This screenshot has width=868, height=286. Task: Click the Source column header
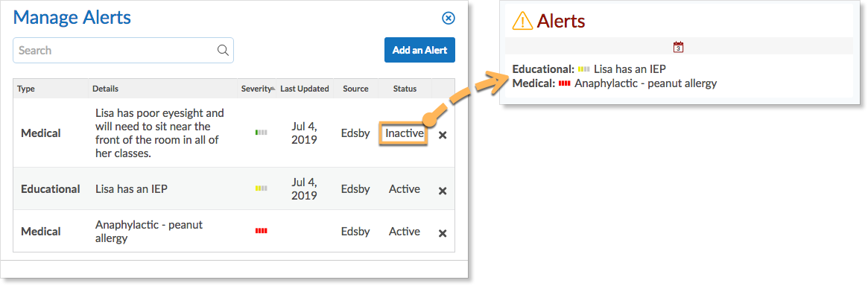[x=355, y=89]
